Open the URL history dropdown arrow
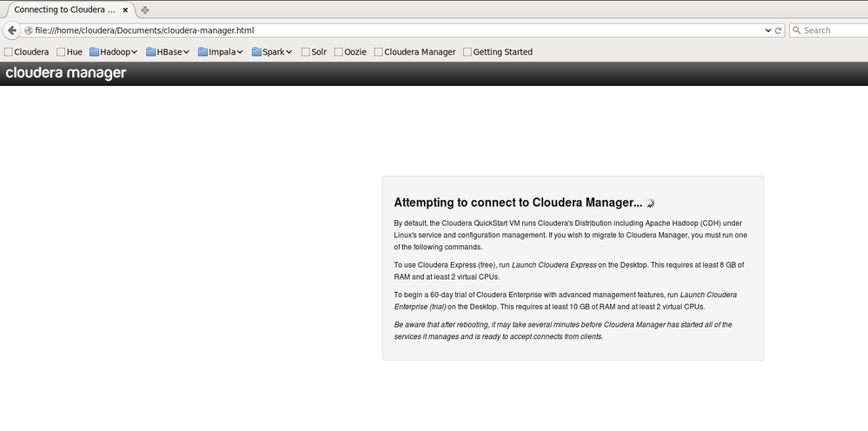This screenshot has height=431, width=868. pos(768,30)
